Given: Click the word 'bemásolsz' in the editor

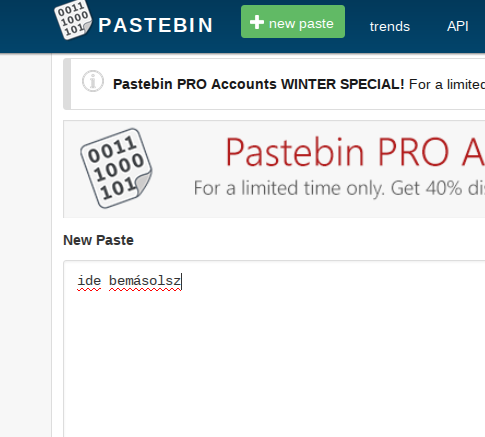Looking at the screenshot, I should click(145, 281).
